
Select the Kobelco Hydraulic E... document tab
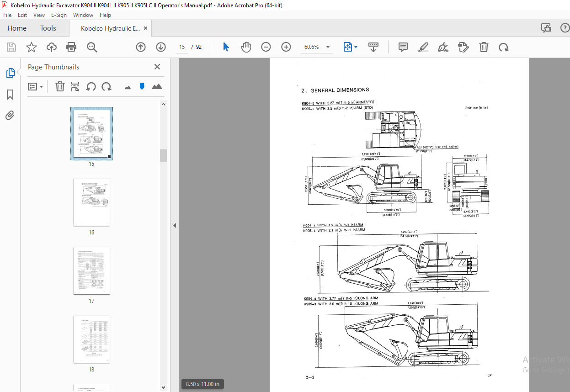(x=110, y=28)
